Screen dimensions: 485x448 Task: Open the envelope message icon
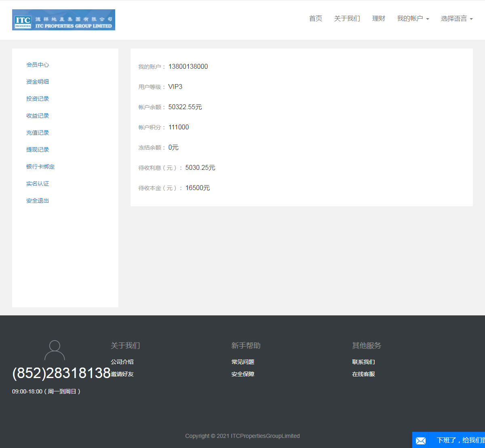tap(421, 440)
